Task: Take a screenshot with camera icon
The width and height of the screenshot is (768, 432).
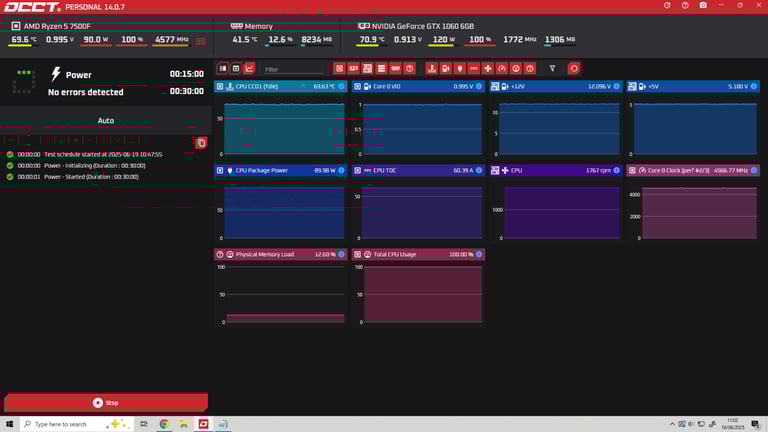Action: [x=703, y=5]
